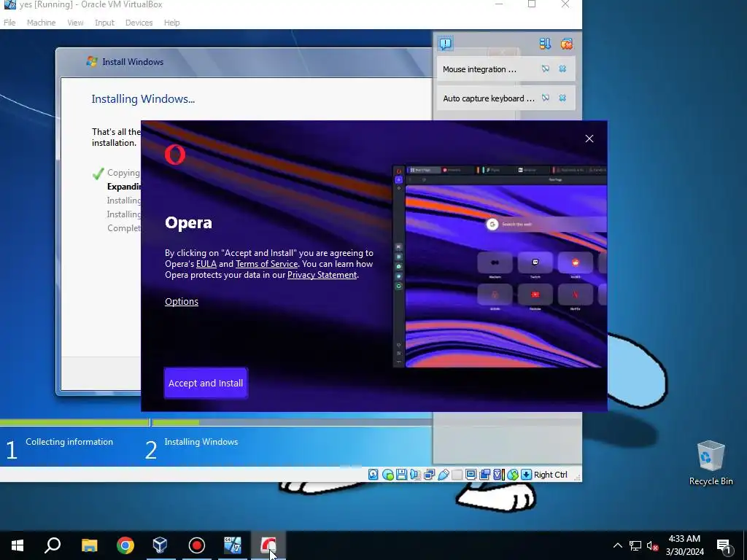Dismiss the Mouse integration notification

tap(562, 69)
